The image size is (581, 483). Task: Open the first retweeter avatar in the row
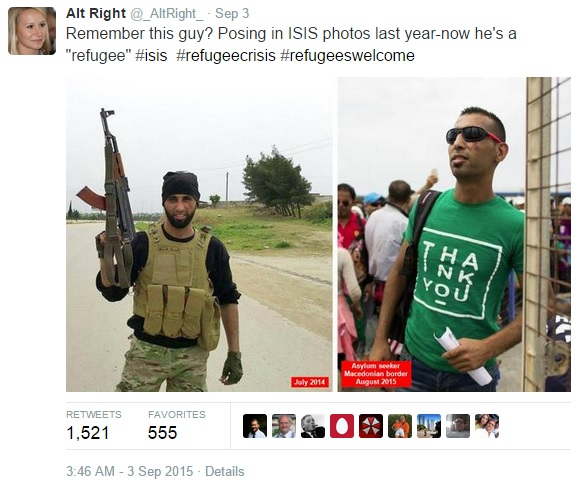(255, 426)
